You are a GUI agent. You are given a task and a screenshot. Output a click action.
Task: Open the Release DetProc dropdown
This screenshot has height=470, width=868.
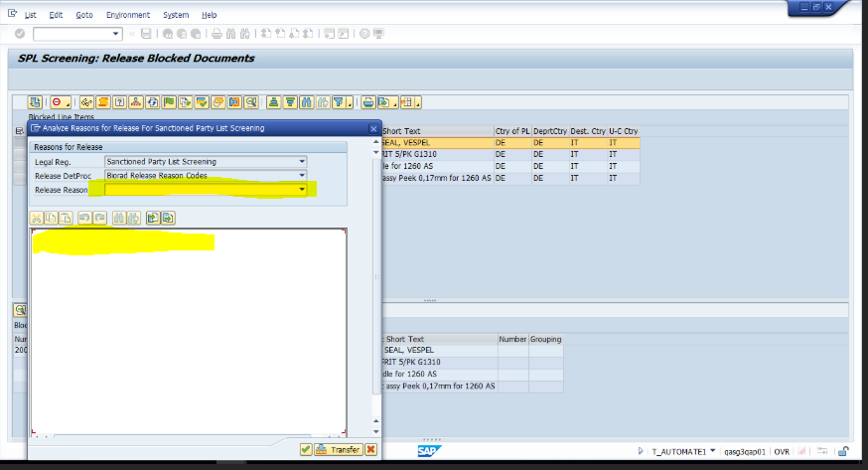coord(302,176)
